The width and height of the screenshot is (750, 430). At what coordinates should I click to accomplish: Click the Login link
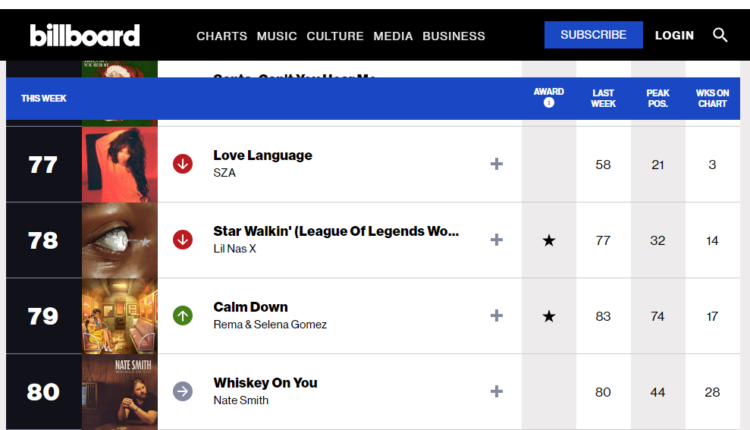click(674, 35)
